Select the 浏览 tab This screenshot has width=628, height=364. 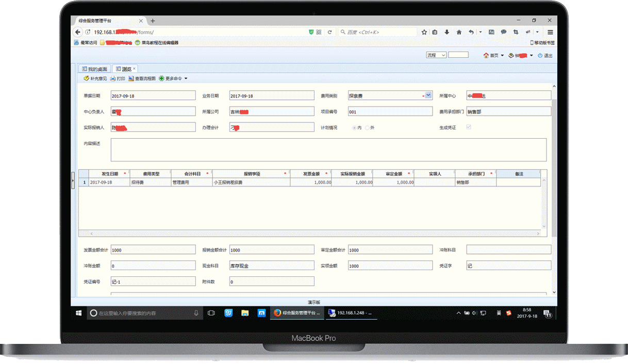124,69
